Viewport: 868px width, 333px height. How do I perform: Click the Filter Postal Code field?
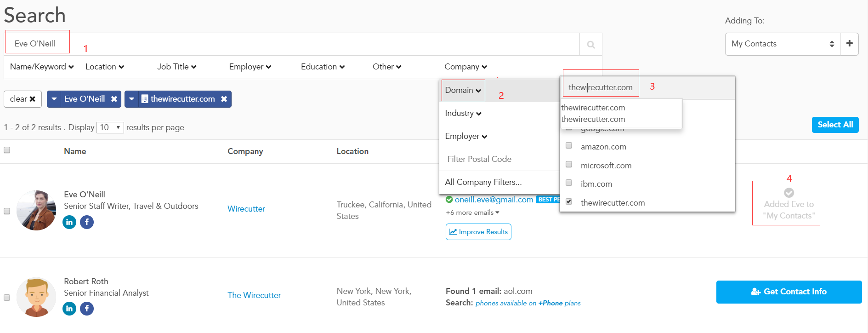pos(499,159)
